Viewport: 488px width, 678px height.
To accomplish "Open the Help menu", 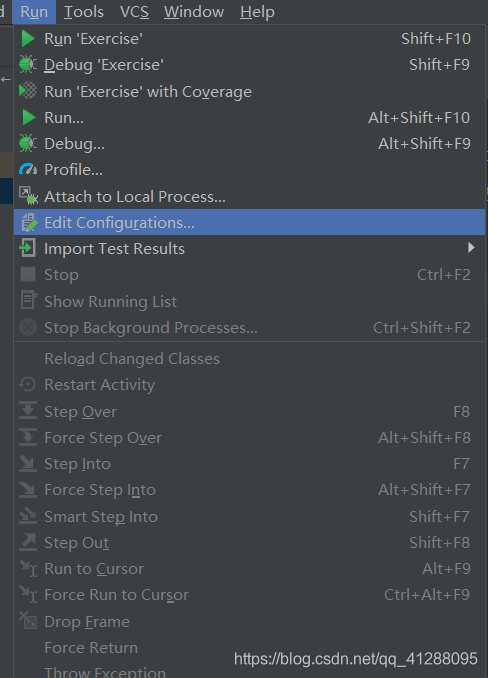I will [257, 12].
